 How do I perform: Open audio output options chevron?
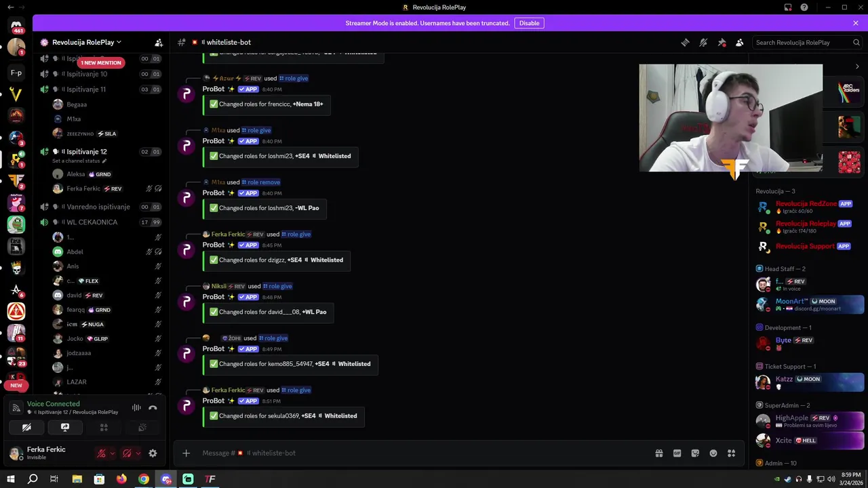138,453
